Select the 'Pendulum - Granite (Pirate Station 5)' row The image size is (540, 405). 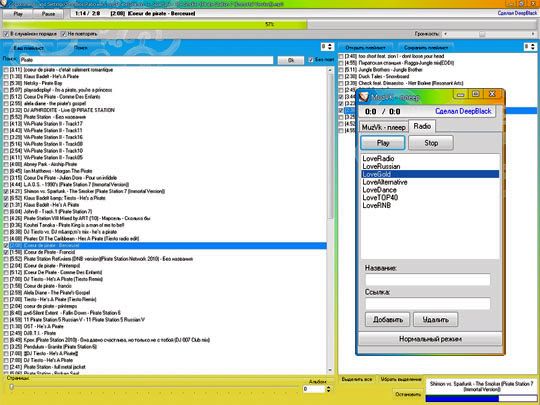pos(165,347)
